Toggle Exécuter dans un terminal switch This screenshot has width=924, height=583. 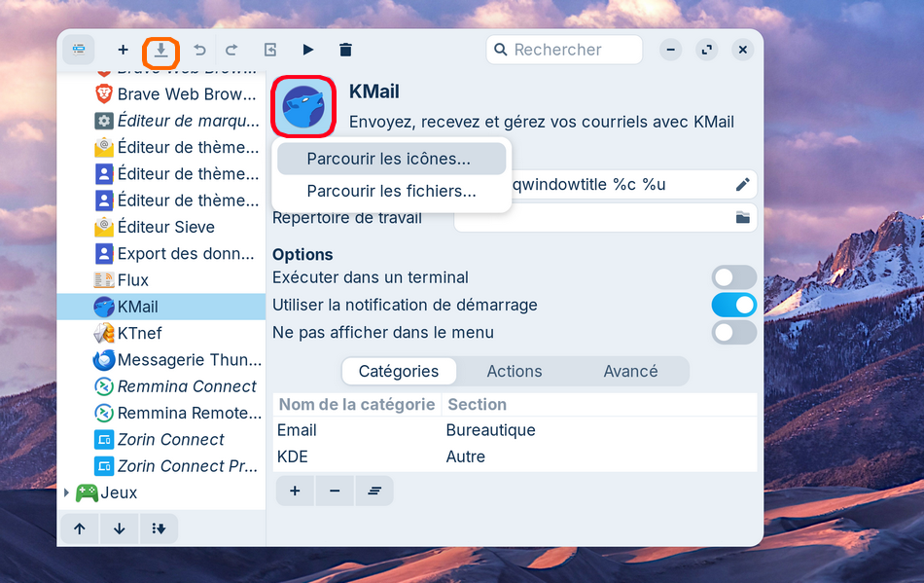(x=733, y=277)
